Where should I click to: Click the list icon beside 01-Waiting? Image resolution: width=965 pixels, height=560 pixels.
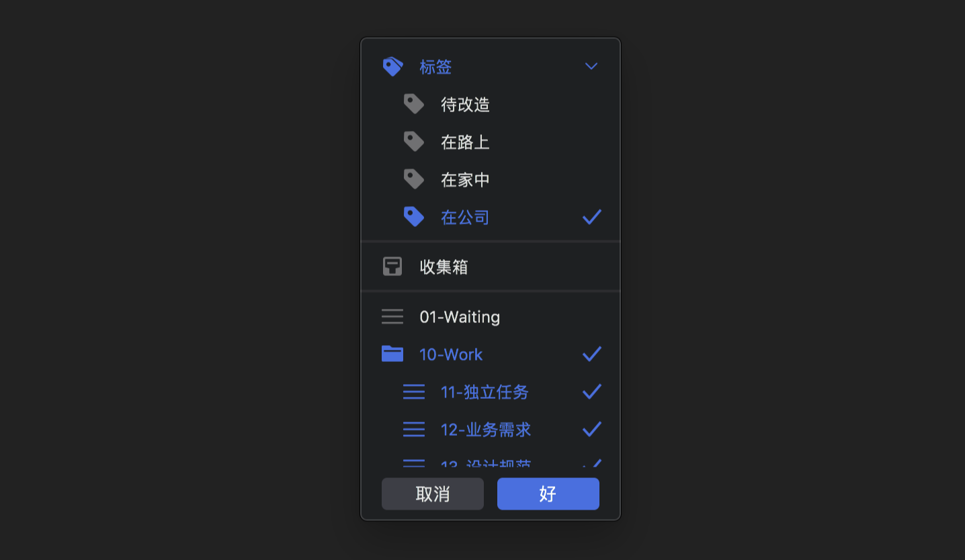[392, 316]
